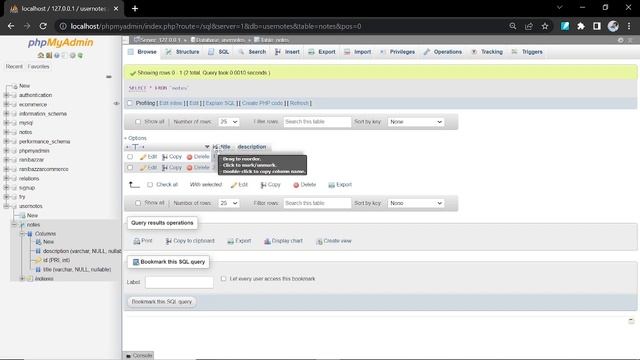Click Edit beside With selected
640x360 pixels.
tap(239, 185)
